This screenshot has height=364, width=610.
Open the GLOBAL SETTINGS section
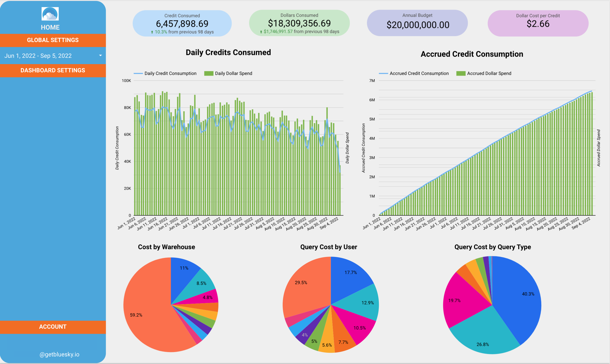coord(53,40)
